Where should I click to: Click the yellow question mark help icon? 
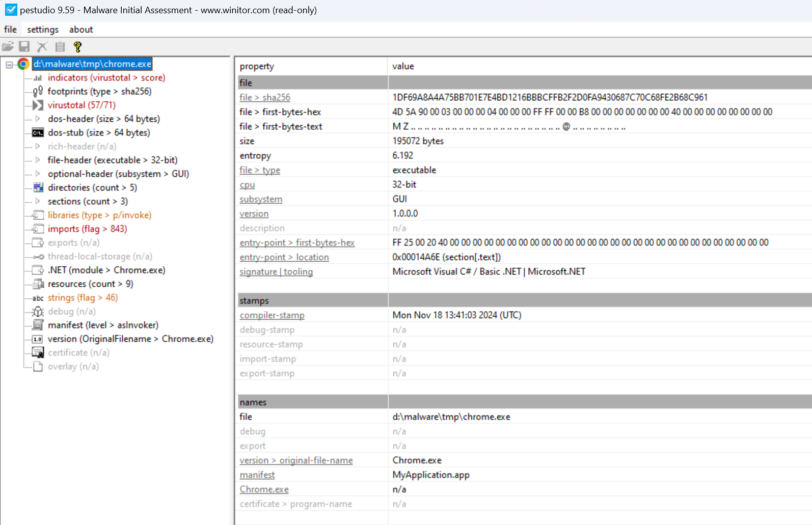(x=77, y=47)
